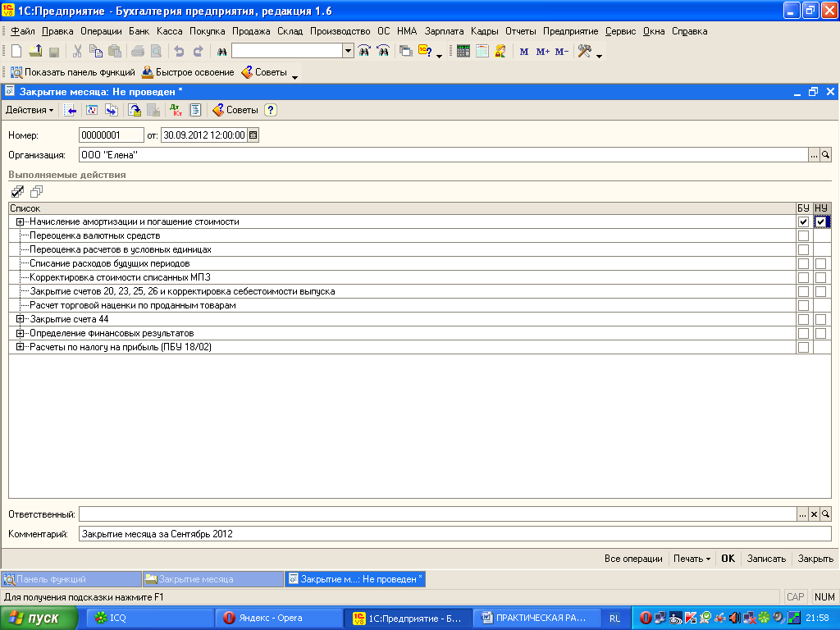Click the document journal list icon
The width and height of the screenshot is (840, 630).
(x=195, y=110)
